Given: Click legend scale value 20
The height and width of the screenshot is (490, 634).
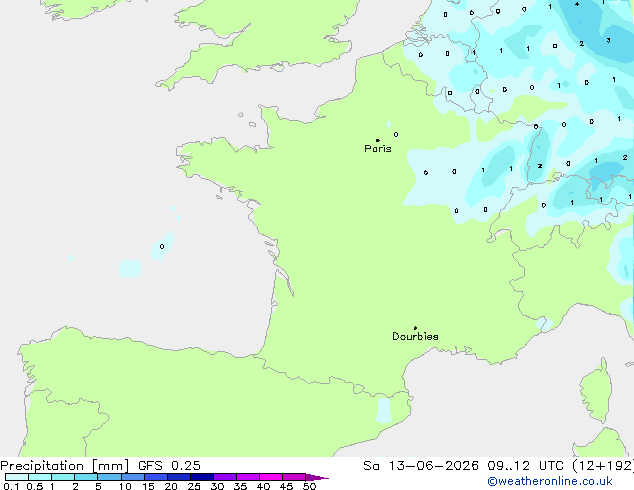Looking at the screenshot, I should 171,486.
